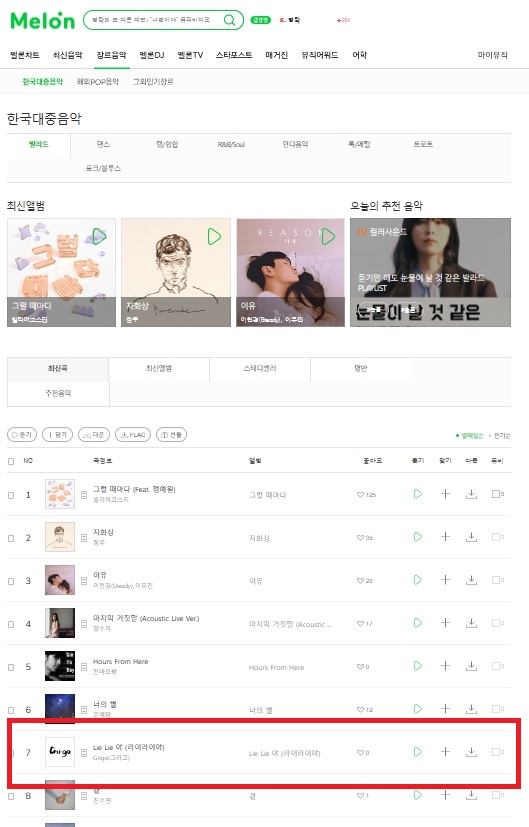The width and height of the screenshot is (529, 827).
Task: Open the Grigo album thumbnail
Action: [60, 752]
